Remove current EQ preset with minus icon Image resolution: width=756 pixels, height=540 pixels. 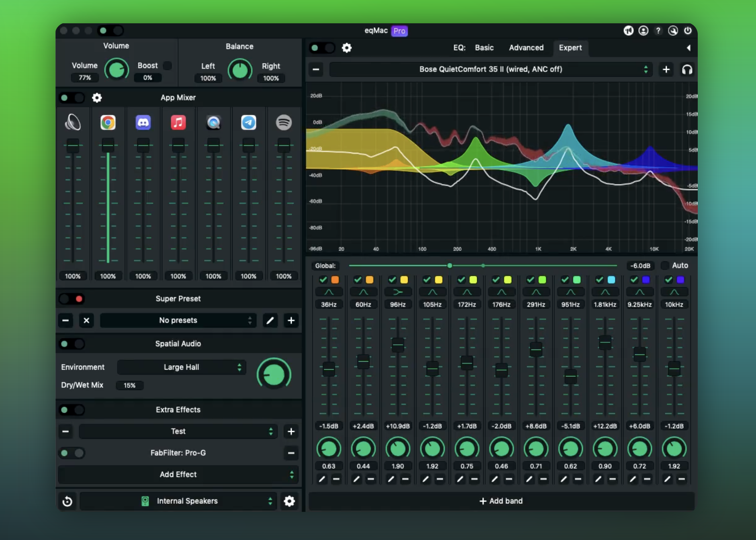(x=316, y=70)
